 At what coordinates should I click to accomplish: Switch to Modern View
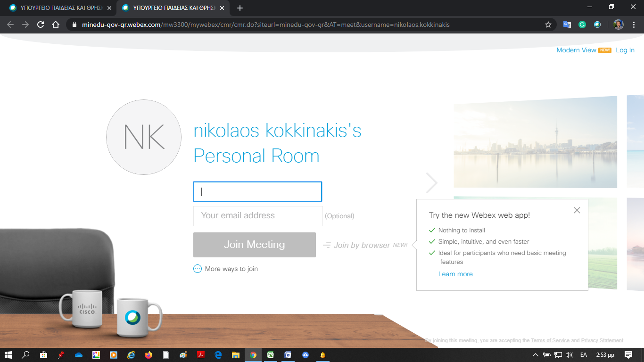pos(576,50)
